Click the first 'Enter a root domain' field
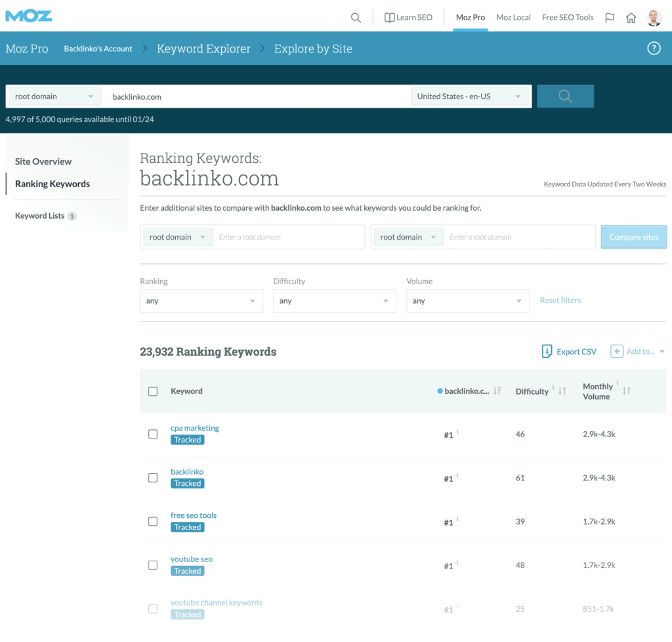 point(289,237)
